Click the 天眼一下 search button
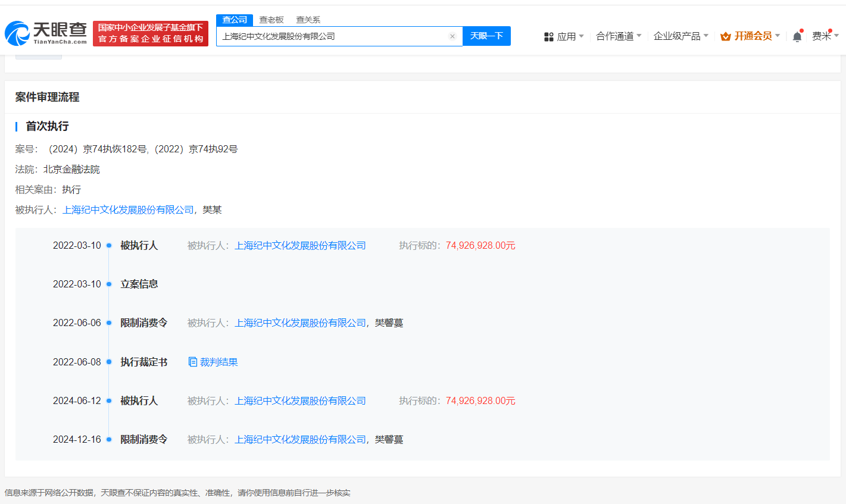Viewport: 846px width, 504px height. coord(486,36)
